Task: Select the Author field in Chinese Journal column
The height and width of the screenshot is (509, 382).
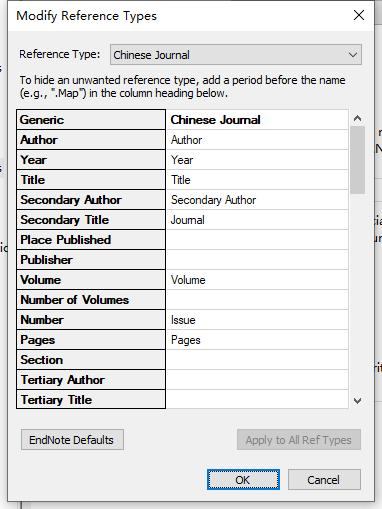Action: [x=257, y=140]
